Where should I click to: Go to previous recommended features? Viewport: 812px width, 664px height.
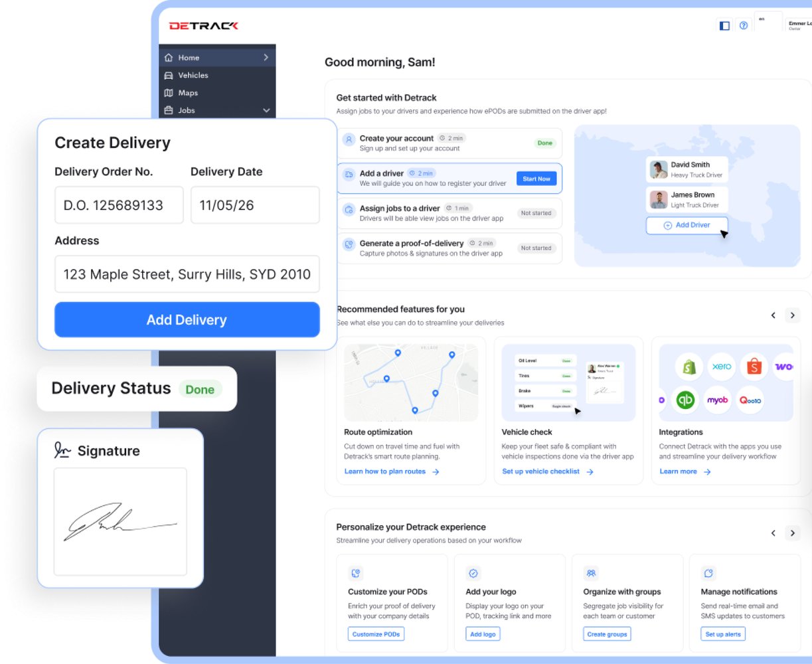tap(773, 315)
